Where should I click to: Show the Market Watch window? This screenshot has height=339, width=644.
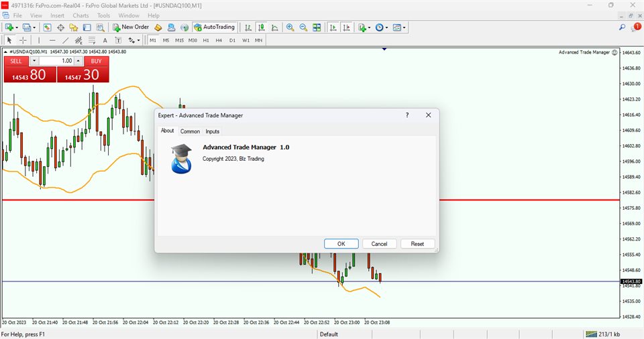47,27
